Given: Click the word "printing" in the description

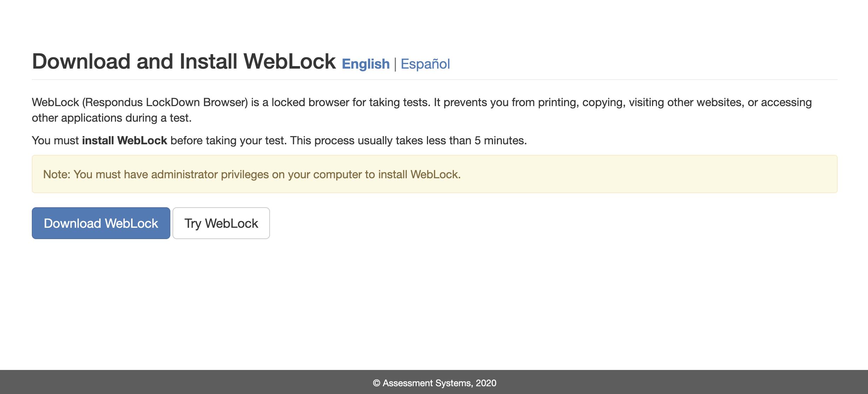Looking at the screenshot, I should 558,102.
